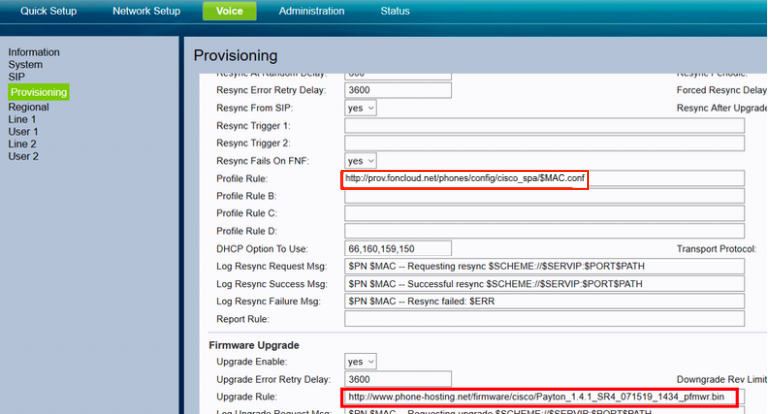
Task: Open Line 1 settings
Action: [22, 119]
